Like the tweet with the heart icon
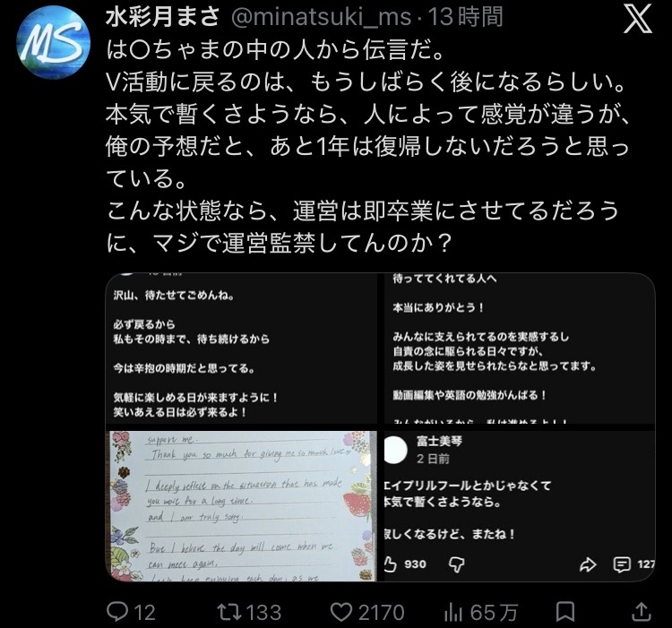 point(341,612)
